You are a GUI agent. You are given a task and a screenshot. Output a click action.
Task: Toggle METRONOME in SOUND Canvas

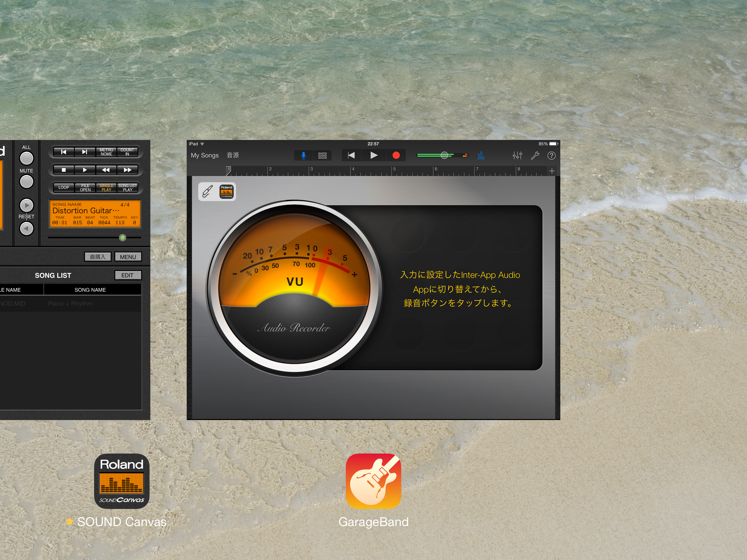point(106,152)
